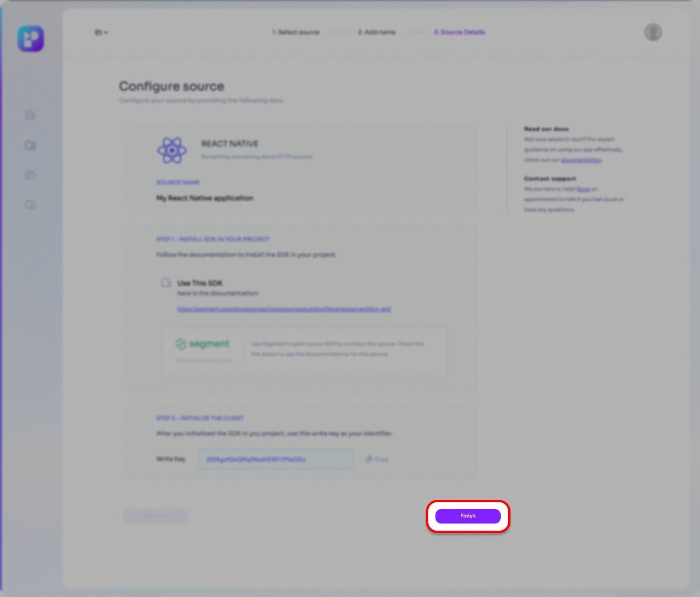Click the app logo in the sidebar
Screen dimensions: 700x597
[x=31, y=39]
